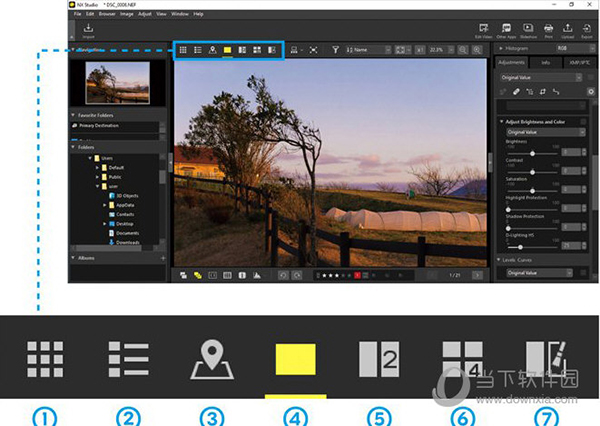Expand the Histogram panel
The image size is (600, 426).
click(x=501, y=49)
